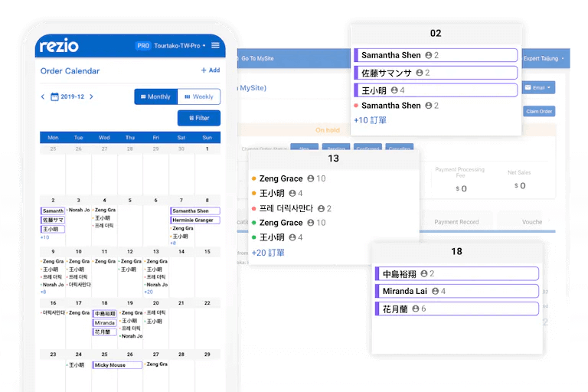
Task: Click the Email envelope button
Action: [x=539, y=88]
